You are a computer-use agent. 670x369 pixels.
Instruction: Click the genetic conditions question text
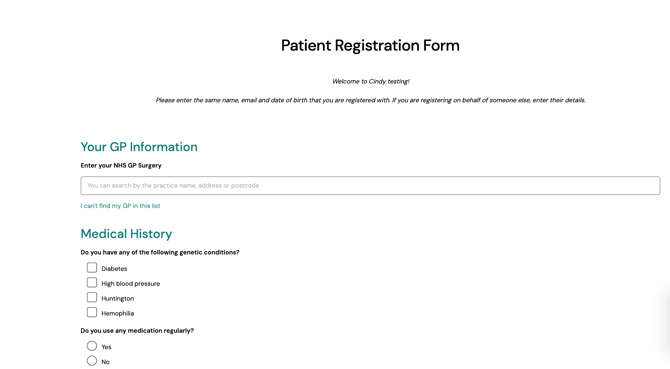click(160, 252)
